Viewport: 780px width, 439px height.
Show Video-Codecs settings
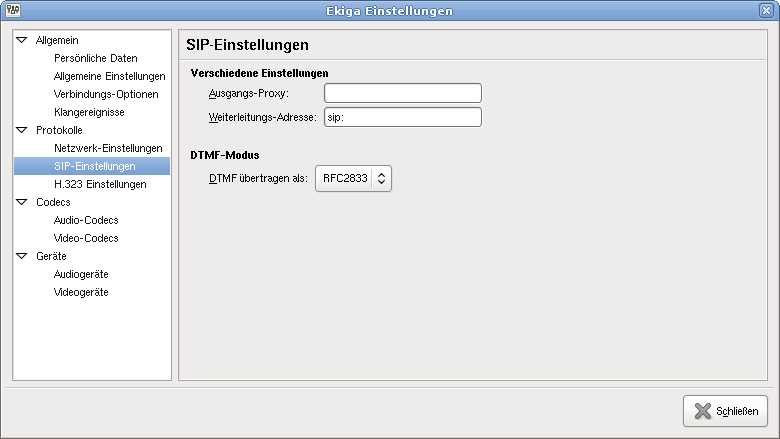click(86, 238)
